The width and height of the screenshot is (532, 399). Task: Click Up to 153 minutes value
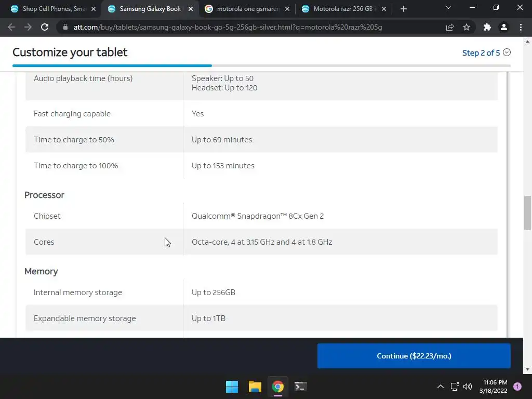(x=223, y=166)
